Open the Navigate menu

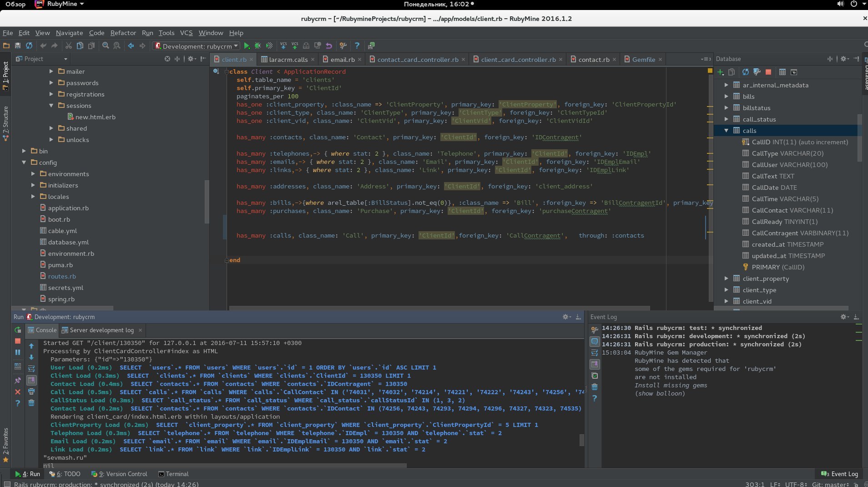click(x=69, y=33)
